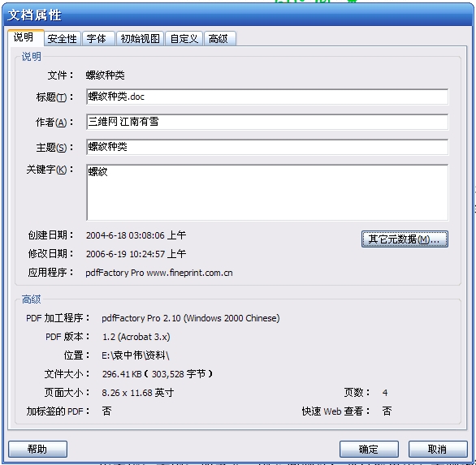The height and width of the screenshot is (465, 476).
Task: Click the 页数 label
Action: (357, 393)
